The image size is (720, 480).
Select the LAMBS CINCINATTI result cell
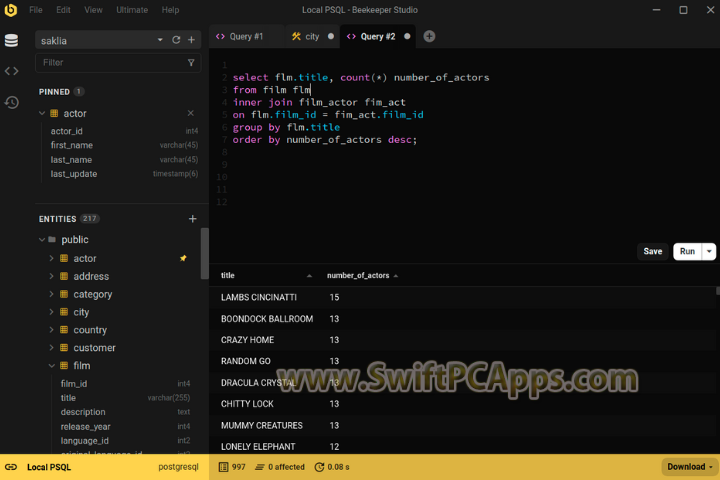click(x=259, y=297)
